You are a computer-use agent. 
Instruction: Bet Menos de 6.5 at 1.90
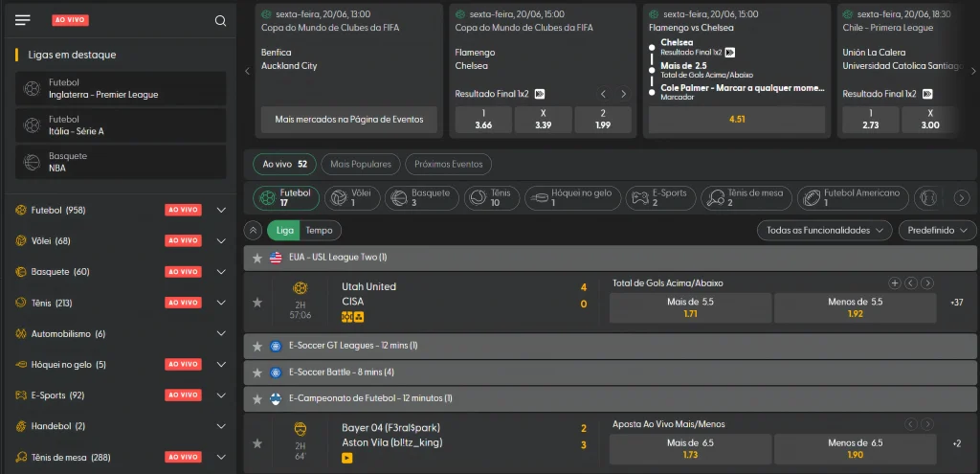(x=855, y=449)
